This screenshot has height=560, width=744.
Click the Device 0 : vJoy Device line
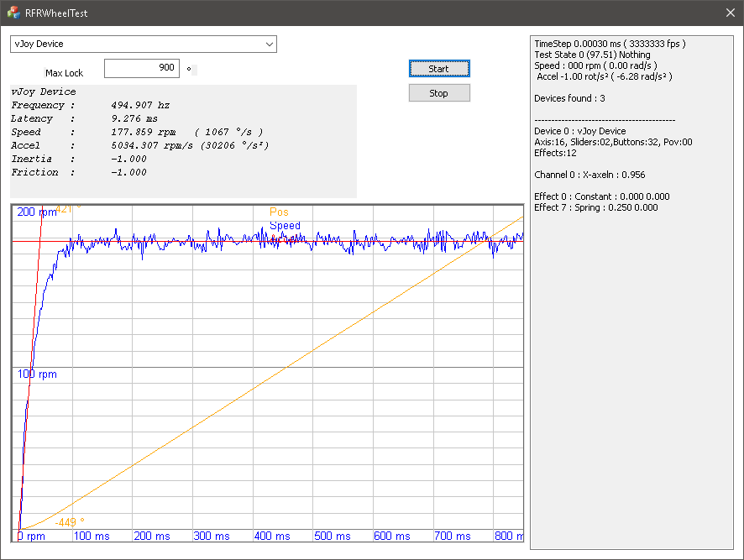tap(579, 131)
